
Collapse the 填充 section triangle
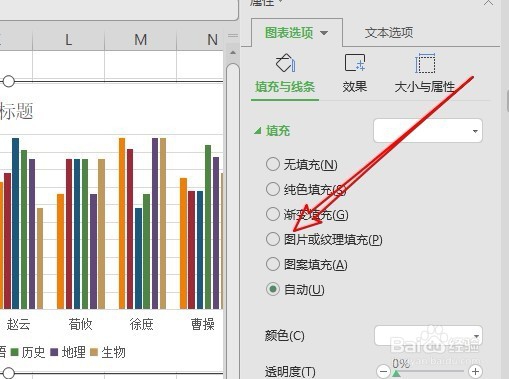coord(257,131)
